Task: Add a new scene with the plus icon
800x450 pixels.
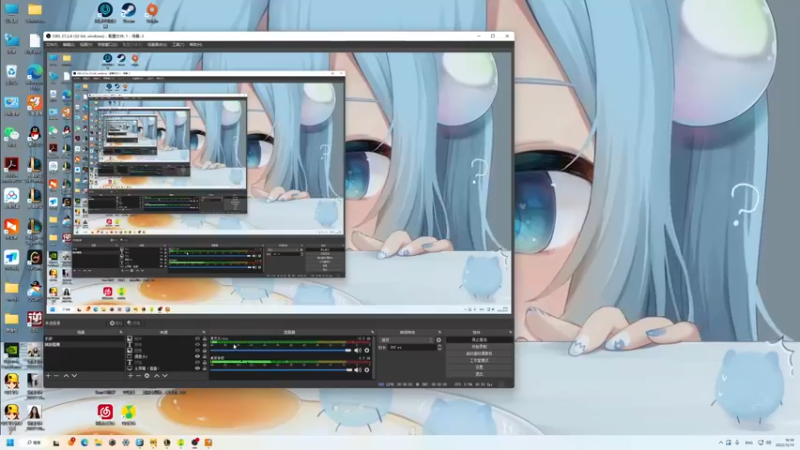Action: (x=48, y=376)
